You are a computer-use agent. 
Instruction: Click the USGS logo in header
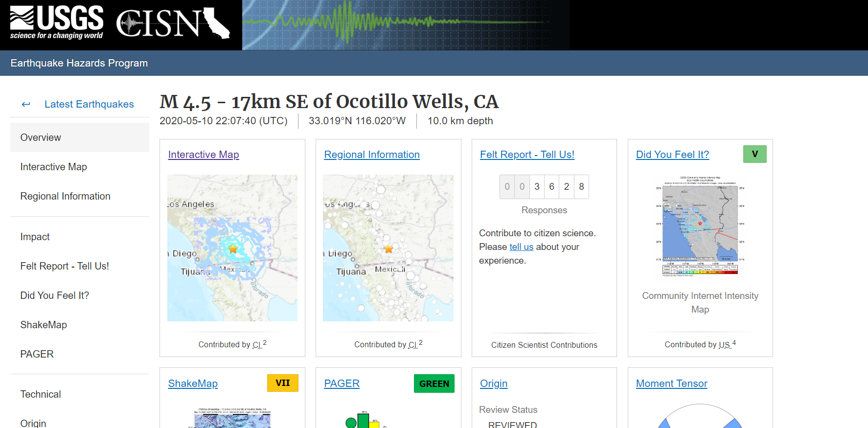click(x=57, y=23)
